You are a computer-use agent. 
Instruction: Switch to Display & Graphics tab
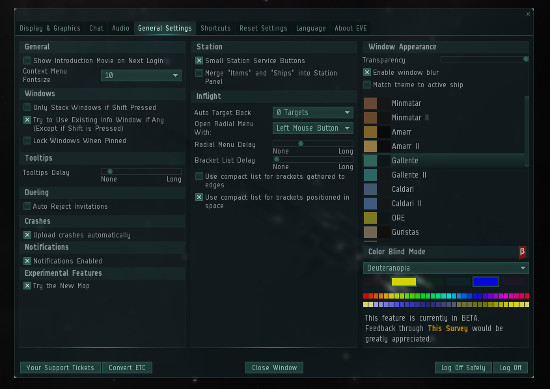(50, 28)
